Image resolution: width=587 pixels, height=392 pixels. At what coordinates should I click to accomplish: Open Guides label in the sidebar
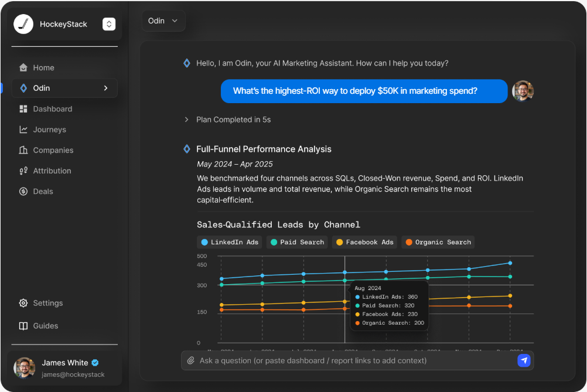pyautogui.click(x=46, y=326)
